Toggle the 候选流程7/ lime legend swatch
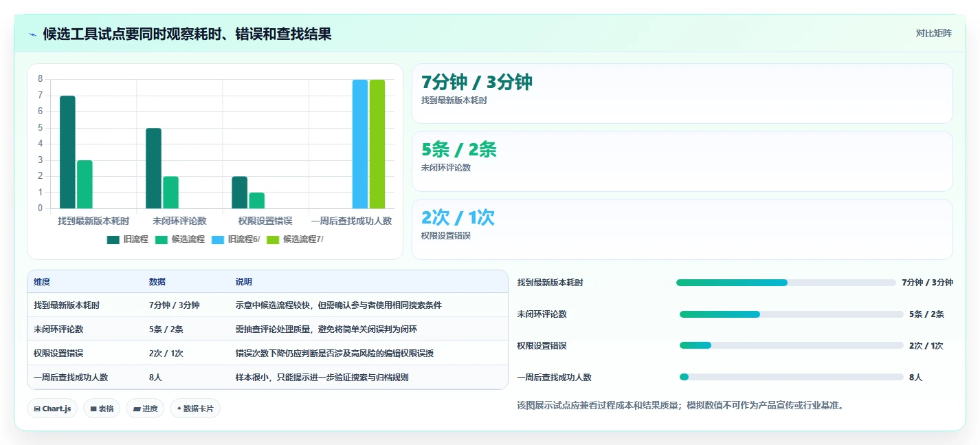Image resolution: width=980 pixels, height=445 pixels. (x=273, y=239)
